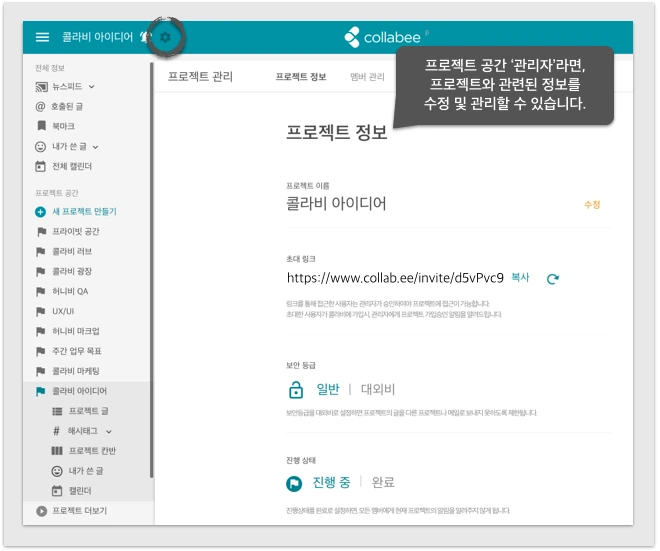The height and width of the screenshot is (551, 660).
Task: Expand 내가 쓴 글 chevron under 전체 정보
Action: point(96,147)
